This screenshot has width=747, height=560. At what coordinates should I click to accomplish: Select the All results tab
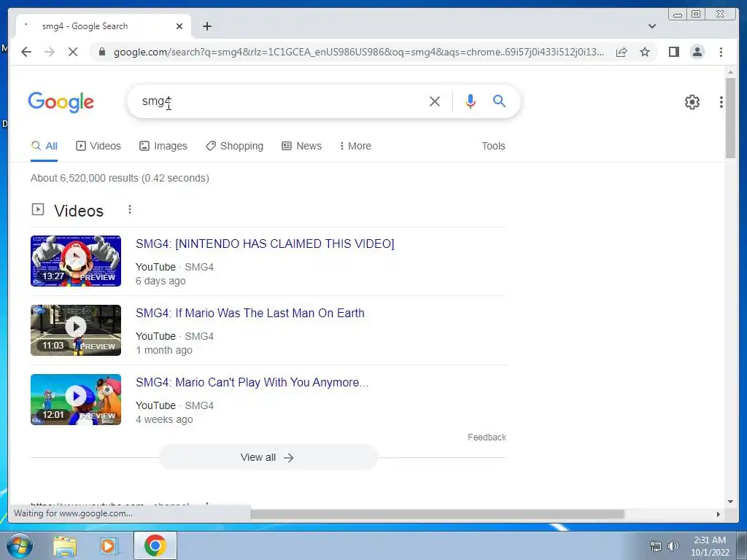tap(44, 146)
